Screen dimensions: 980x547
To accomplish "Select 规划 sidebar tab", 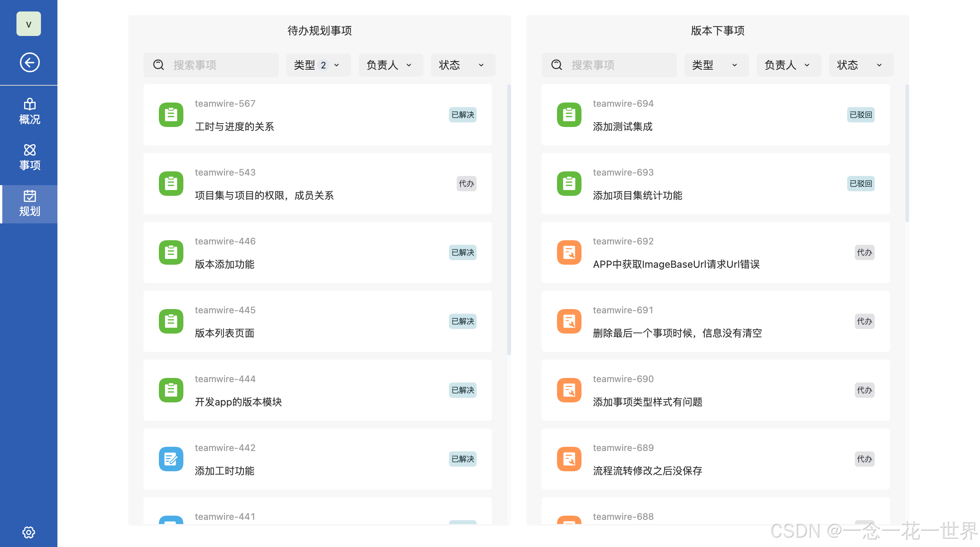I will pos(29,204).
